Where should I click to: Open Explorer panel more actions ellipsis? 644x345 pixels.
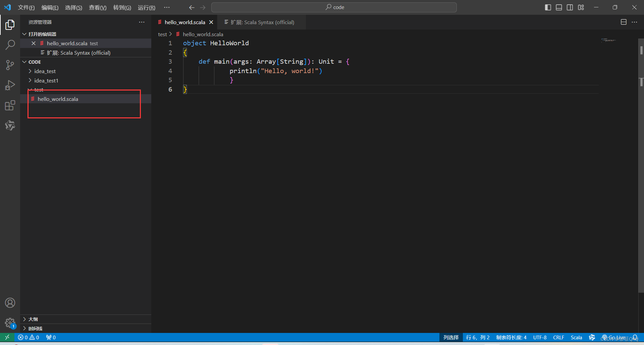click(142, 22)
